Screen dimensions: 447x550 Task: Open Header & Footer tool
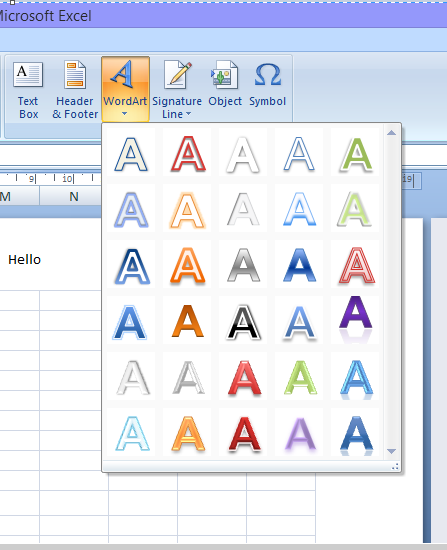tap(75, 90)
